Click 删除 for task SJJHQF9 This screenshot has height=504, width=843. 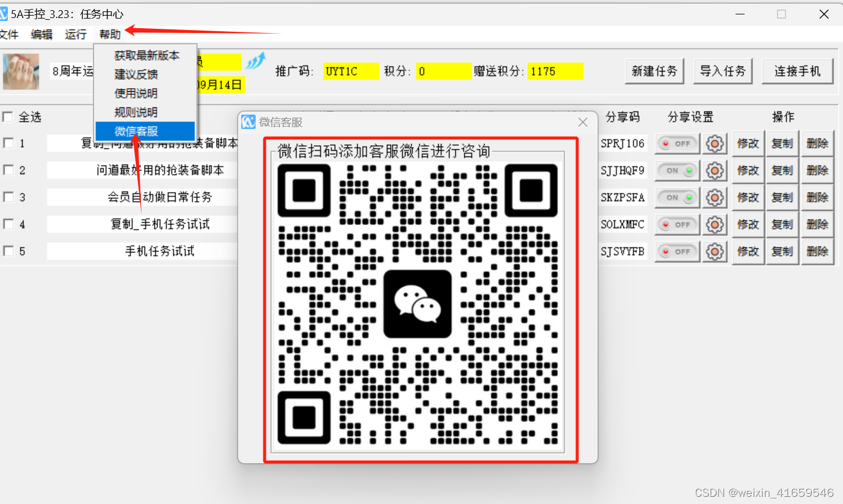[x=817, y=171]
